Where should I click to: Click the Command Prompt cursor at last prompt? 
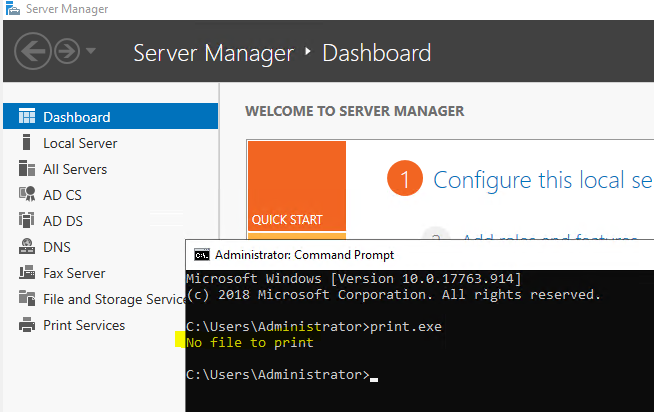tap(374, 379)
